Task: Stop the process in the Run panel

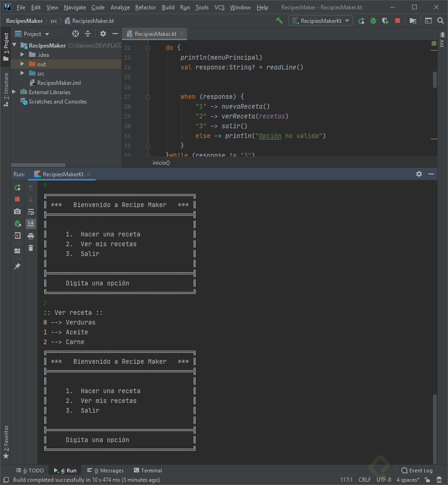Action: click(x=17, y=199)
